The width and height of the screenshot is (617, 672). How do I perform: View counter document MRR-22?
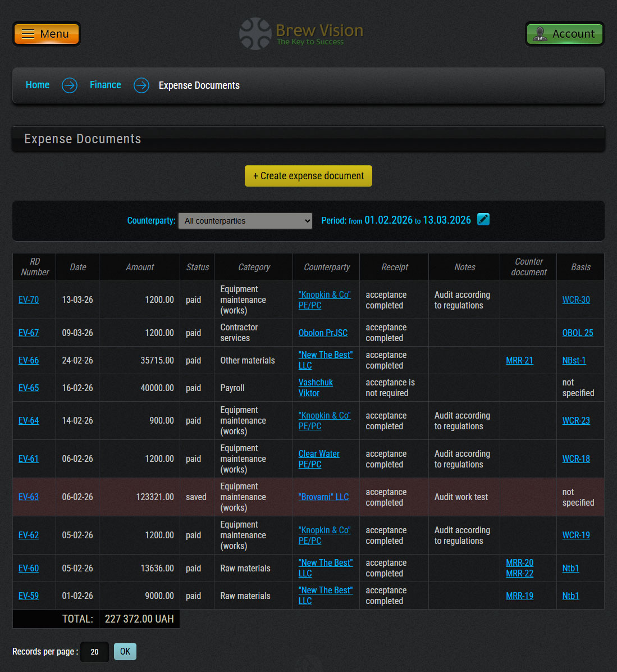519,574
